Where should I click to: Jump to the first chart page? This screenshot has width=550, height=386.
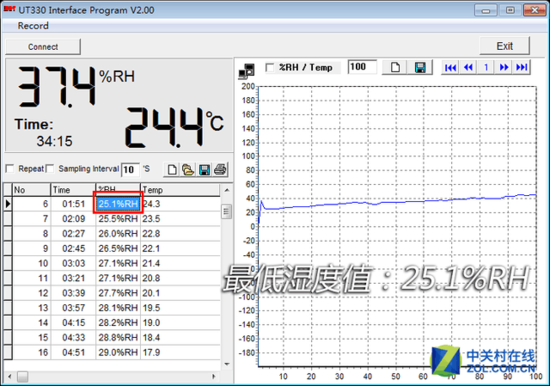pos(450,67)
